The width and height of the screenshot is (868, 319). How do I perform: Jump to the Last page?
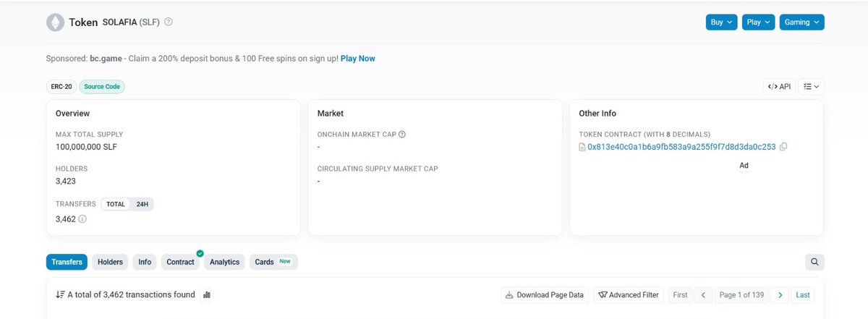point(803,295)
